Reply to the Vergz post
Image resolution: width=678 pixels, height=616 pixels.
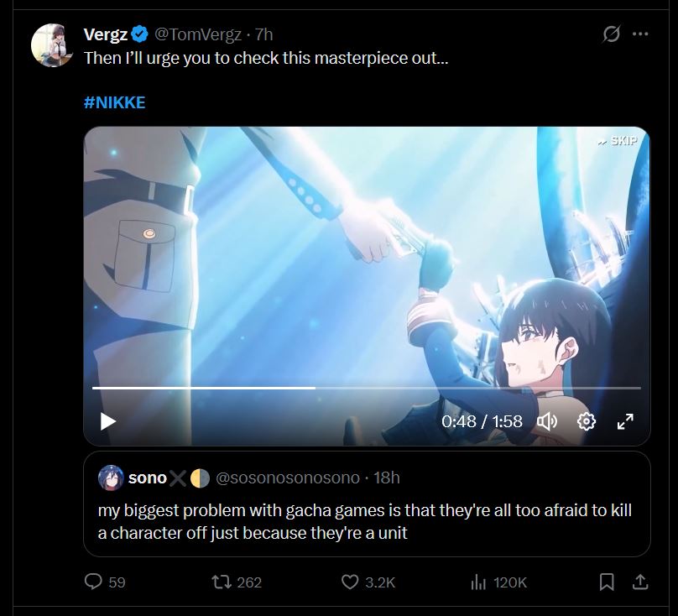[105, 582]
